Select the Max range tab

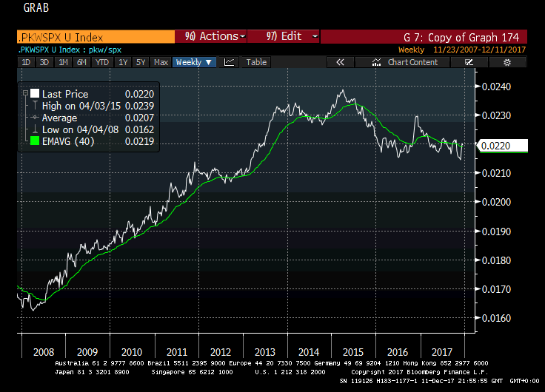(x=161, y=62)
